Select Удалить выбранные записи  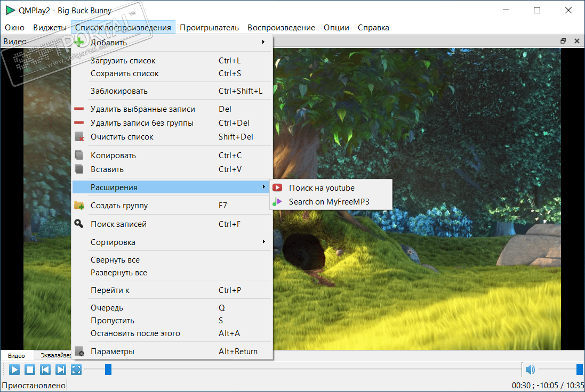172,109
